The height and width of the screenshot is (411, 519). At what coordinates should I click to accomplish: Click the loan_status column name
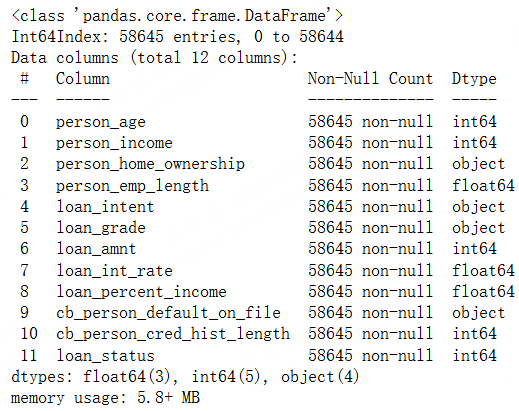(105, 356)
